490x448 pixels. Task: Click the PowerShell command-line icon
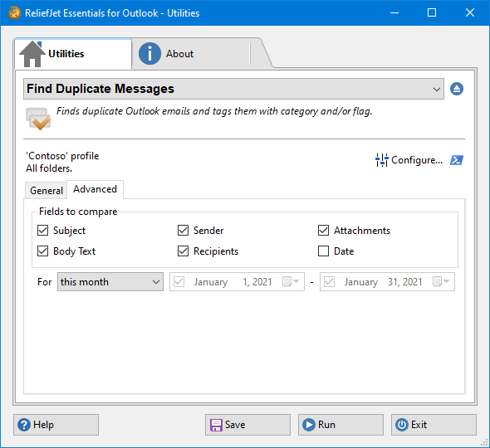coord(457,160)
